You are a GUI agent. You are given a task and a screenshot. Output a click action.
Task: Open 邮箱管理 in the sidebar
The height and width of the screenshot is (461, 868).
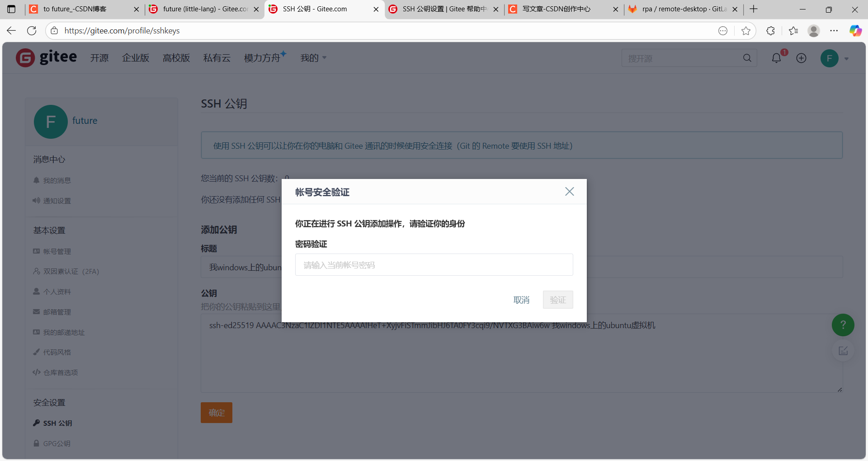(57, 312)
